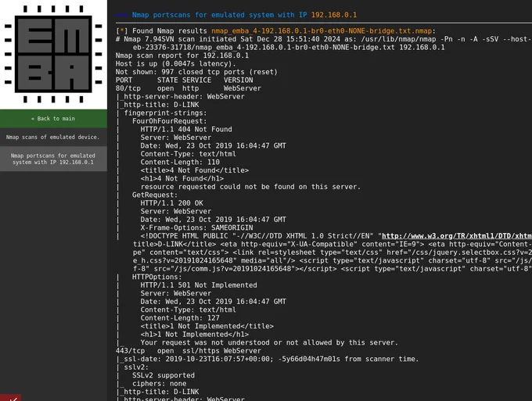Click the 'FourOhFourRequest:' label
Image resolution: width=532 pixels, height=401 pixels.
pyautogui.click(x=169, y=121)
